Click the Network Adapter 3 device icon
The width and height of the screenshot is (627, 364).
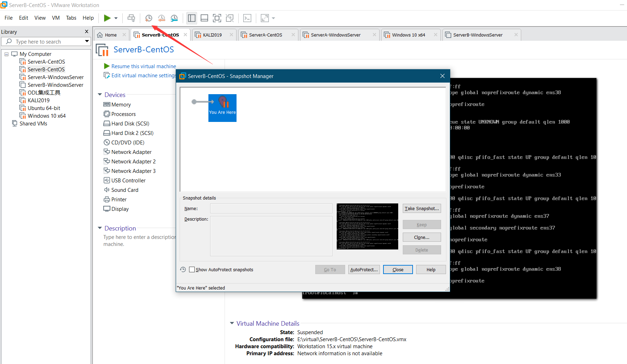[107, 171]
